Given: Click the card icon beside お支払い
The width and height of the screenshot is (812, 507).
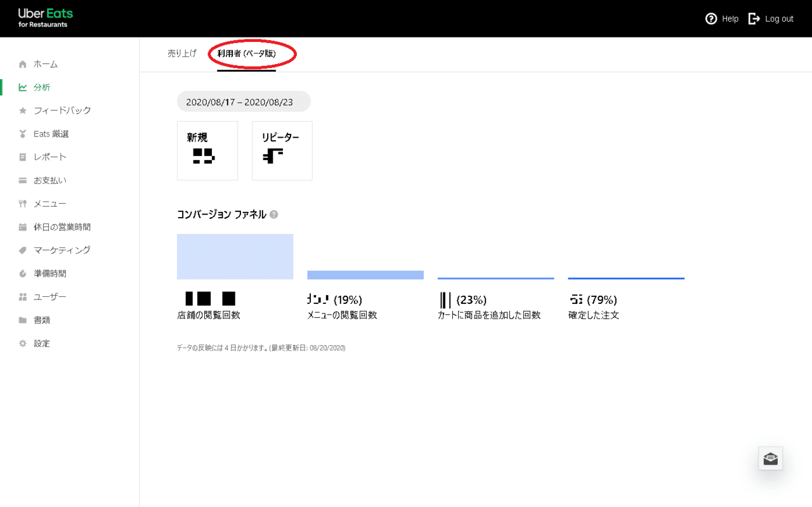Looking at the screenshot, I should 23,181.
